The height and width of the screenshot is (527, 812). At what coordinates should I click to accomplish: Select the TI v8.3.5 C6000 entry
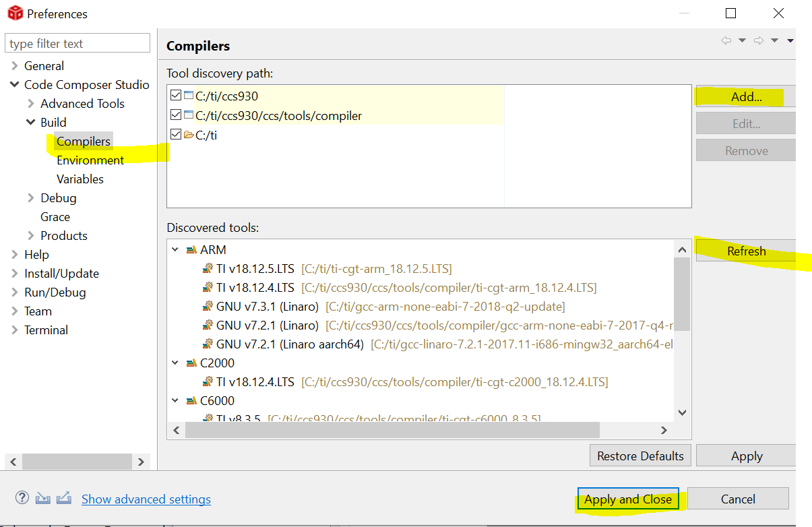[x=372, y=418]
